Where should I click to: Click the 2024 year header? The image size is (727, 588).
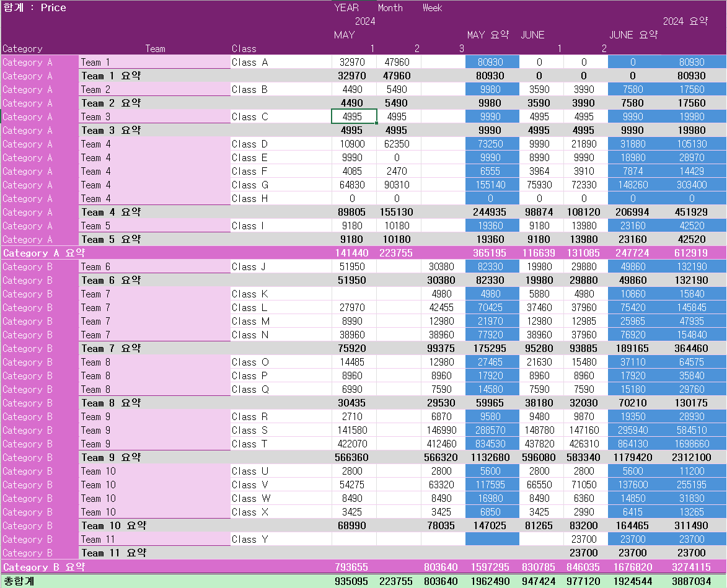365,21
